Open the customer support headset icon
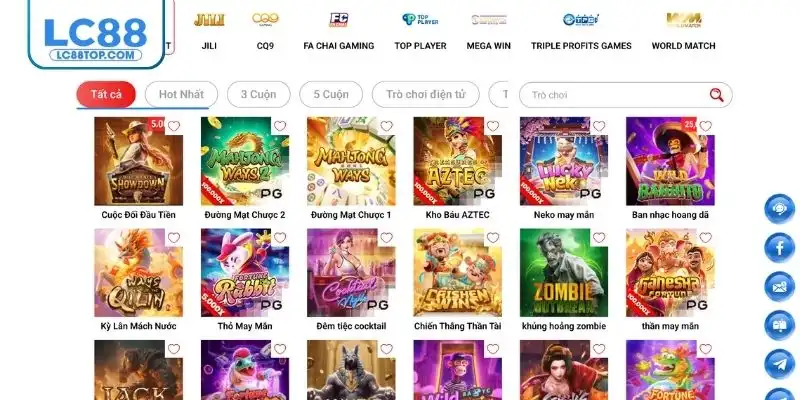Image resolution: width=800 pixels, height=400 pixels. pyautogui.click(x=780, y=209)
